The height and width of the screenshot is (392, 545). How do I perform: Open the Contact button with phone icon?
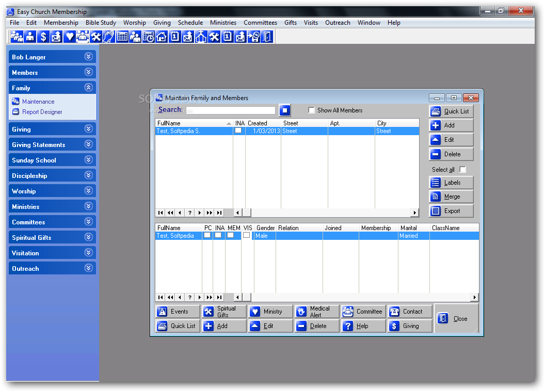pyautogui.click(x=410, y=312)
